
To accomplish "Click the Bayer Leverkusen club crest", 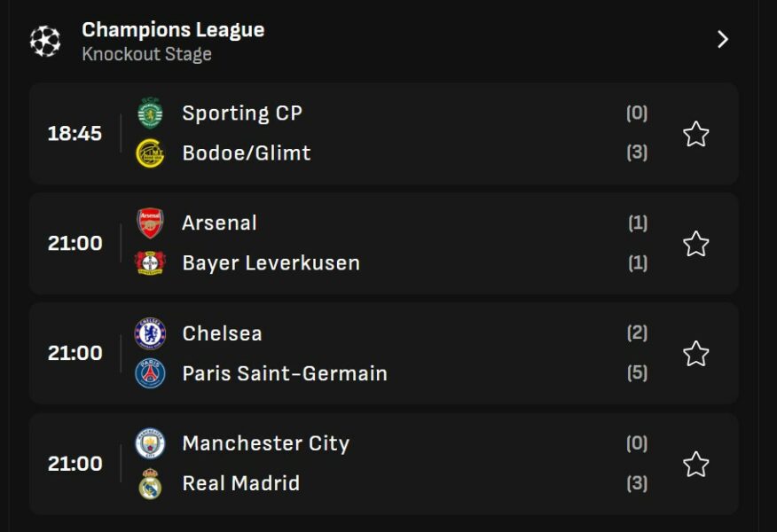I will pyautogui.click(x=150, y=263).
